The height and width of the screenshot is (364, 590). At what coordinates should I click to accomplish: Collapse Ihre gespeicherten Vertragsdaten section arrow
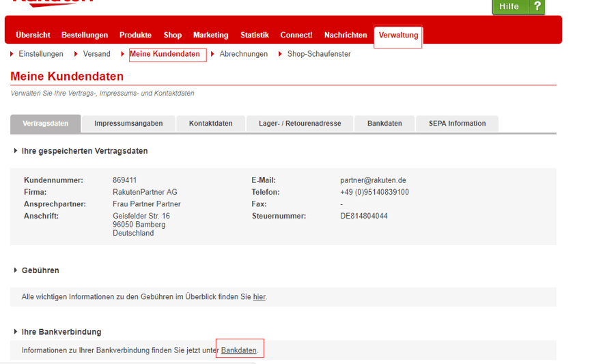click(16, 150)
